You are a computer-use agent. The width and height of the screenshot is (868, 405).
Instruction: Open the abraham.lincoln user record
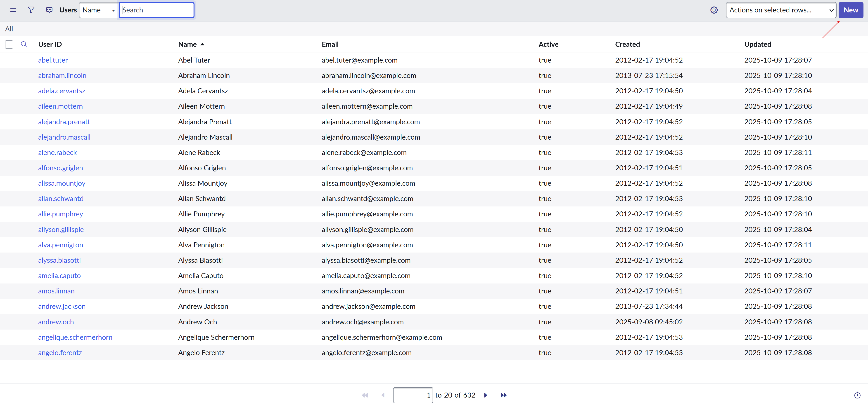62,75
